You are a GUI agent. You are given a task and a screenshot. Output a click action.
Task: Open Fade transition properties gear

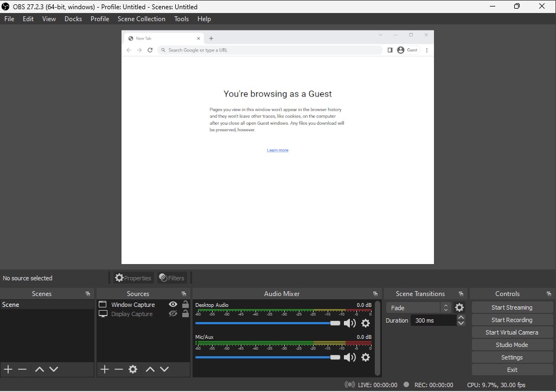point(459,307)
